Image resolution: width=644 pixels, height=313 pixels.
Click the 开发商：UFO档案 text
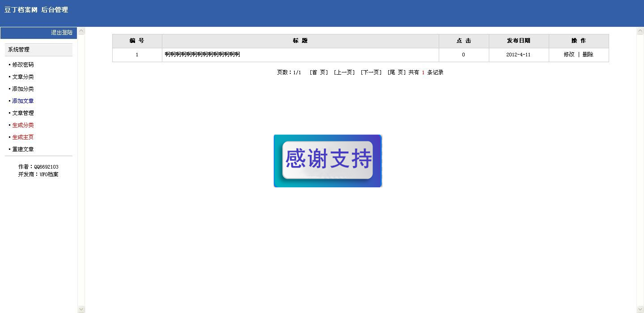click(x=38, y=174)
